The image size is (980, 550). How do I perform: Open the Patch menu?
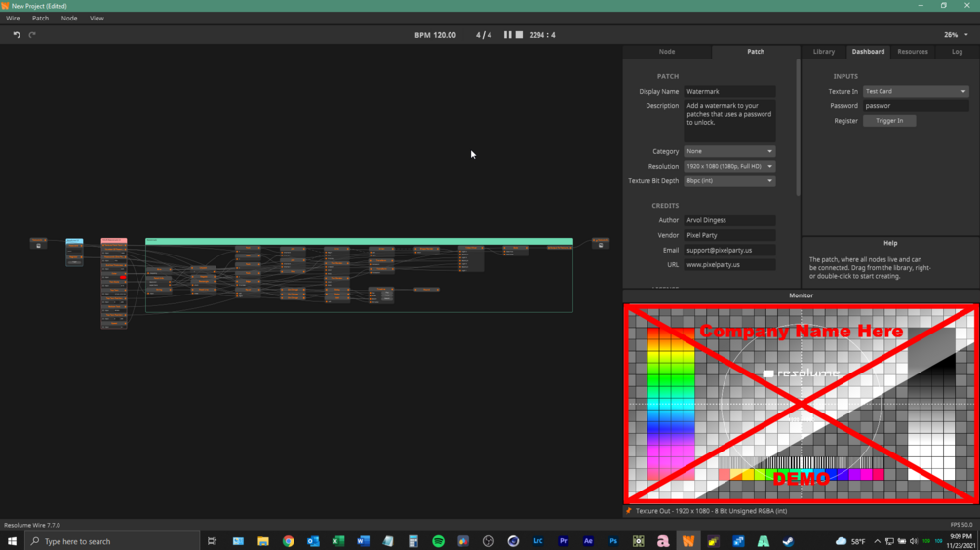pos(41,19)
